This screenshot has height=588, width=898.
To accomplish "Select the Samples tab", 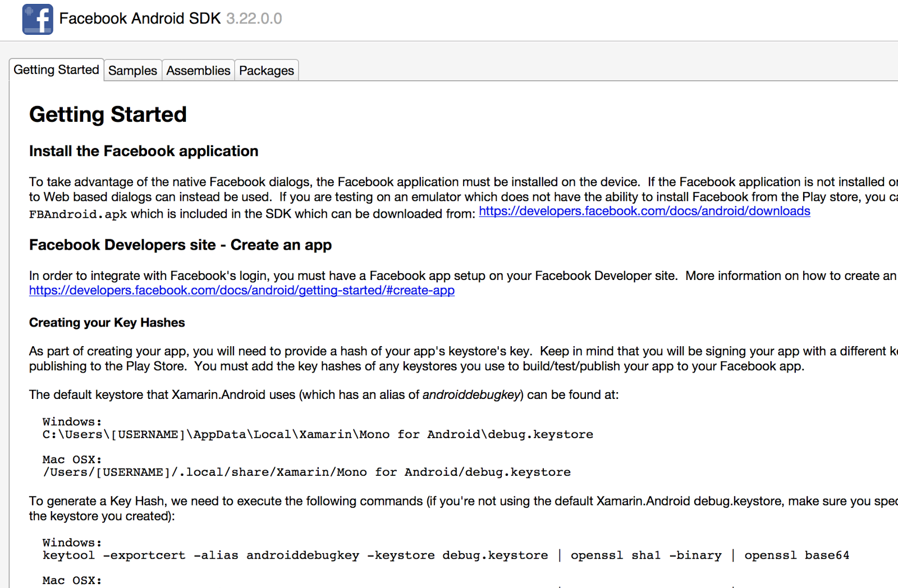I will pos(132,70).
